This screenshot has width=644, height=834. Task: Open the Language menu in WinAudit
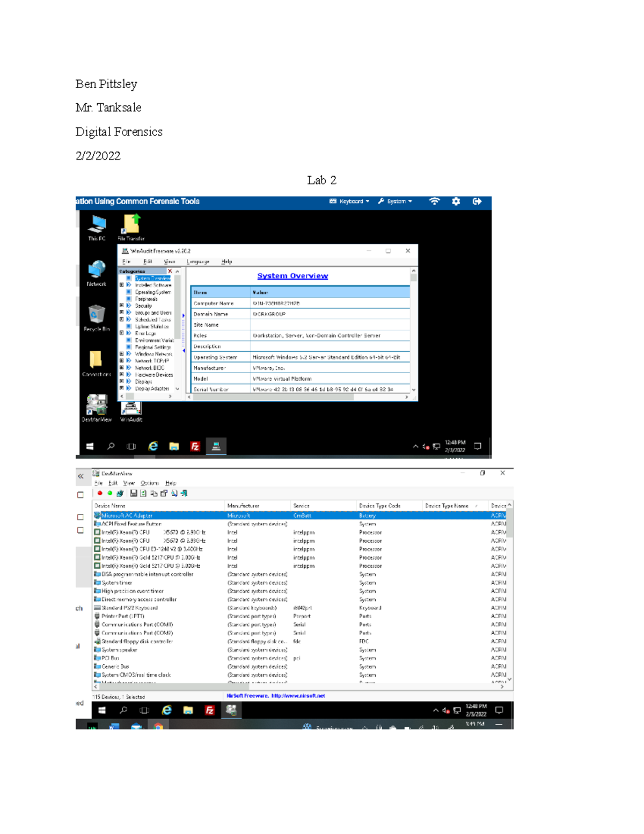point(197,262)
